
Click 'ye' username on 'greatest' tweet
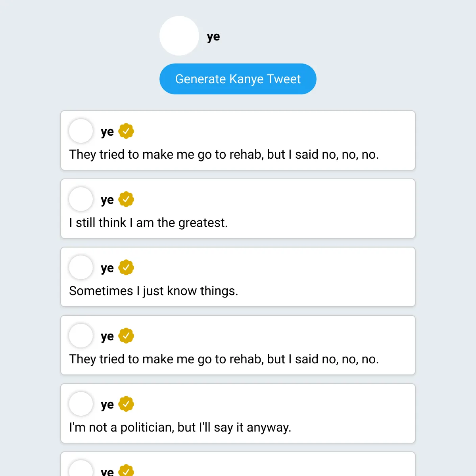click(x=107, y=200)
